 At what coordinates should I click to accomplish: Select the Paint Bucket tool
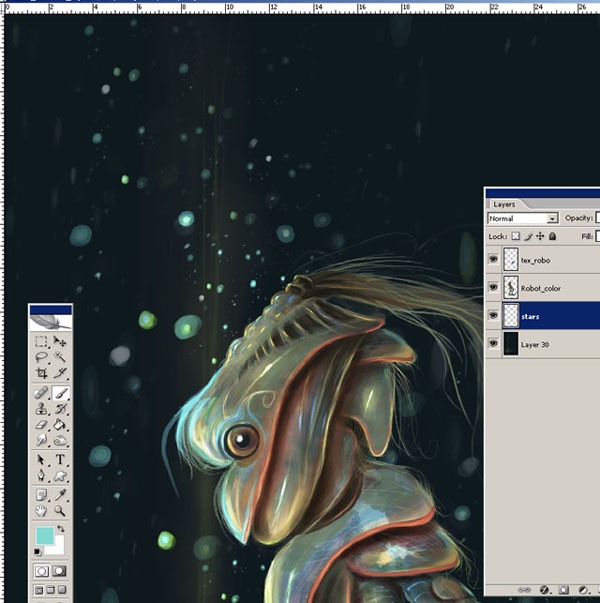[60, 425]
